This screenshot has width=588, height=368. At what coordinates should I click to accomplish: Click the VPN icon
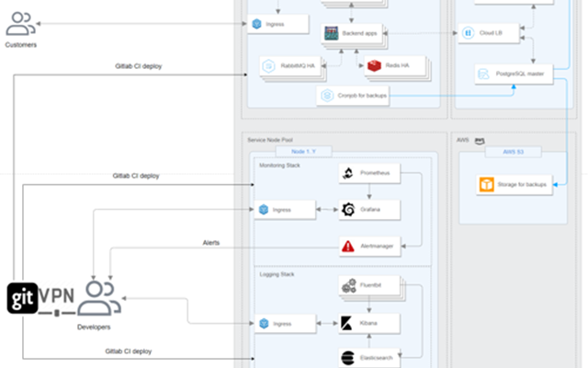[x=57, y=301]
